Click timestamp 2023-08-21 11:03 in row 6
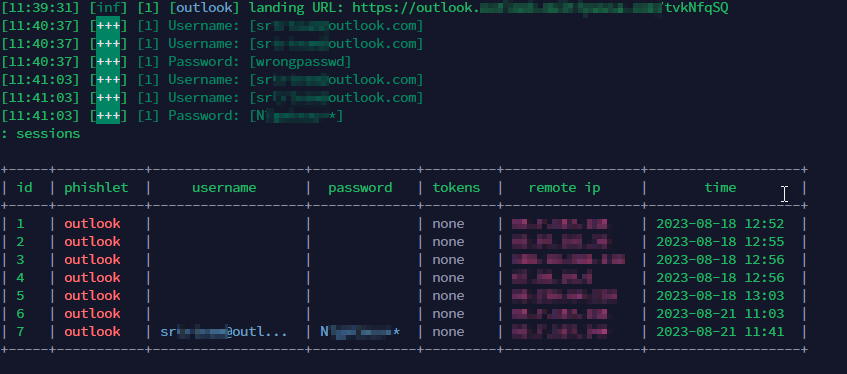The image size is (847, 374). [720, 313]
